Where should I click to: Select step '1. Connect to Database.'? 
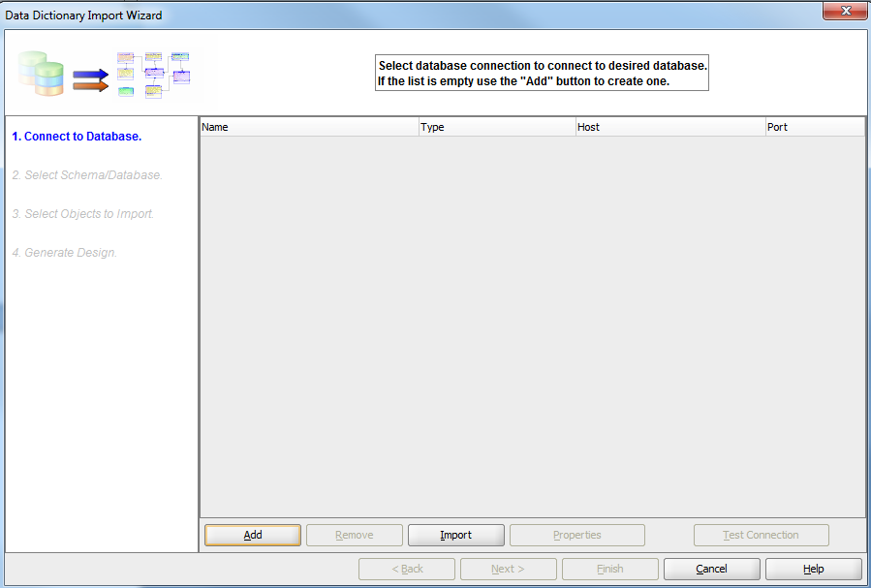(77, 136)
